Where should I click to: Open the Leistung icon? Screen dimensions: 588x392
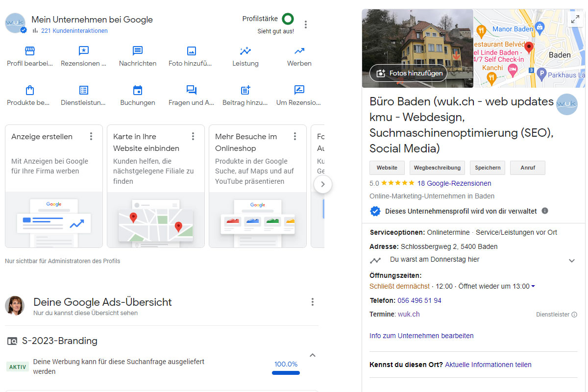pyautogui.click(x=245, y=50)
